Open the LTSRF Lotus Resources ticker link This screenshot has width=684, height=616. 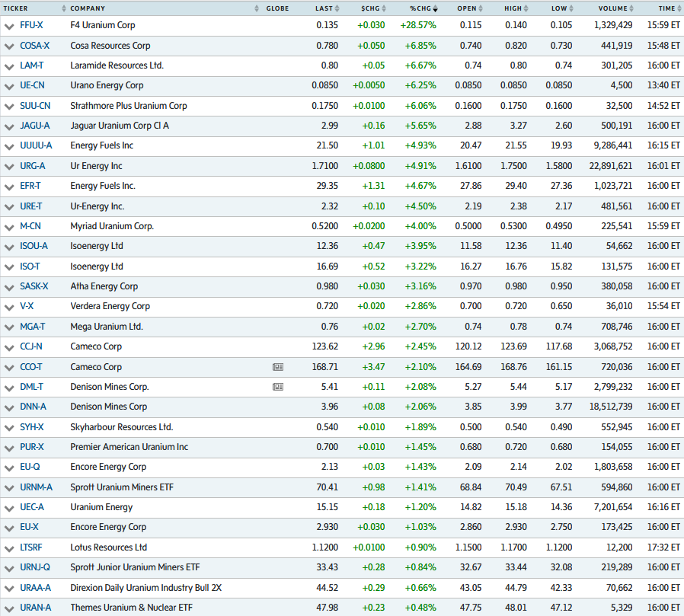click(33, 547)
